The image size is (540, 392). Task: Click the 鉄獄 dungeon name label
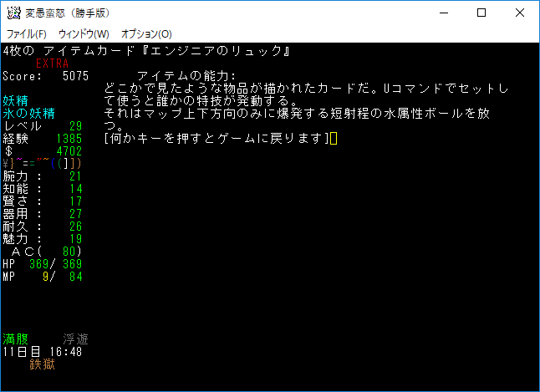(43, 364)
